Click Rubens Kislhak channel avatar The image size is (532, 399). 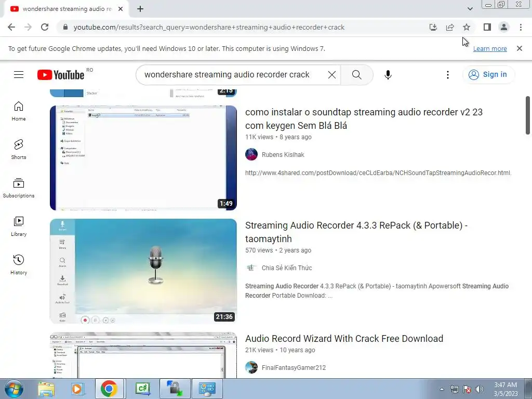[x=251, y=154]
